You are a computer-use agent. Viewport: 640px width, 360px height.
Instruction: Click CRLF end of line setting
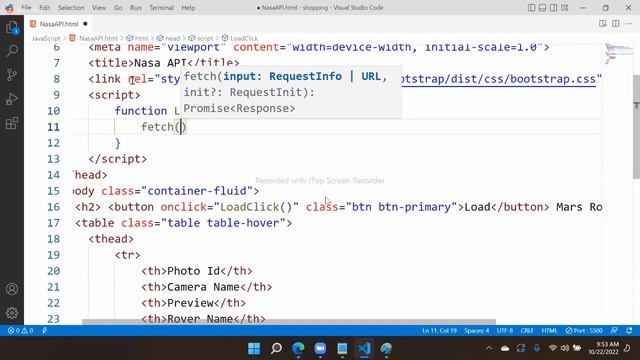pos(527,331)
